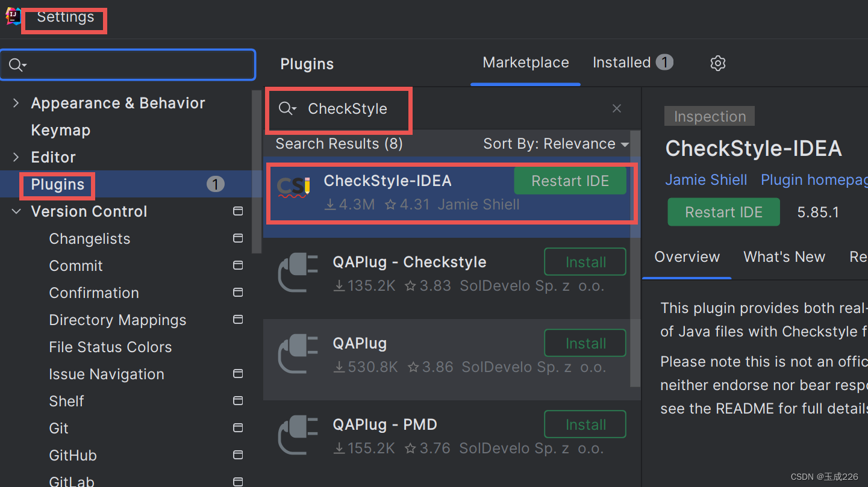Select Plugins in settings tree
The image size is (868, 487).
tap(58, 184)
